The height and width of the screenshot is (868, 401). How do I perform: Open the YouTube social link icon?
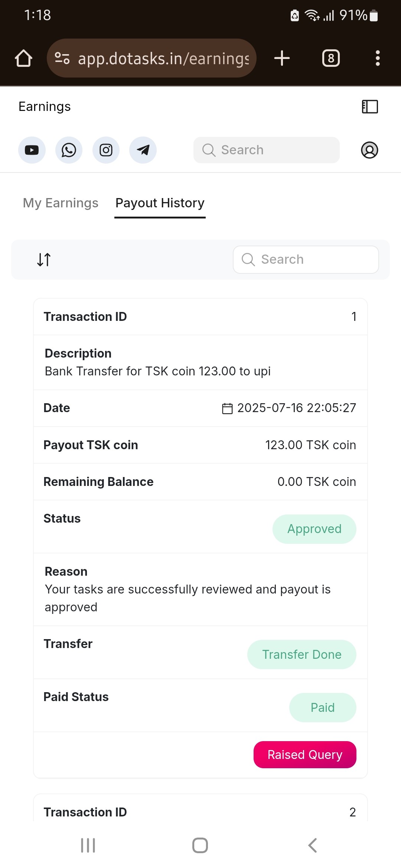point(32,150)
